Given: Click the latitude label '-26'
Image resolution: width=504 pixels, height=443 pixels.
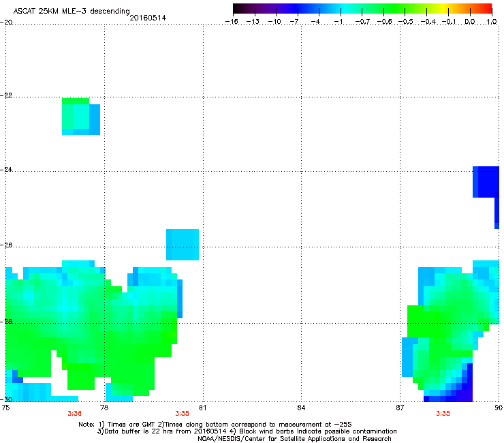Looking at the screenshot, I should point(6,245).
